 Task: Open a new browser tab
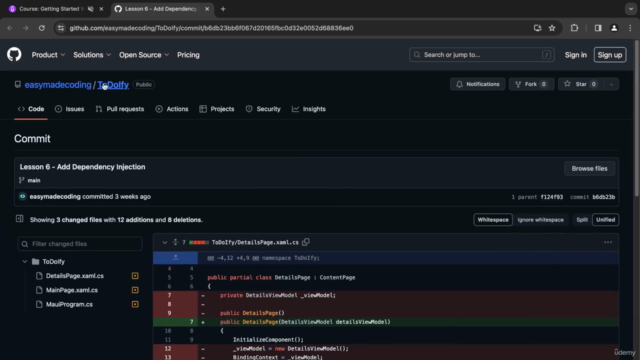click(x=223, y=9)
